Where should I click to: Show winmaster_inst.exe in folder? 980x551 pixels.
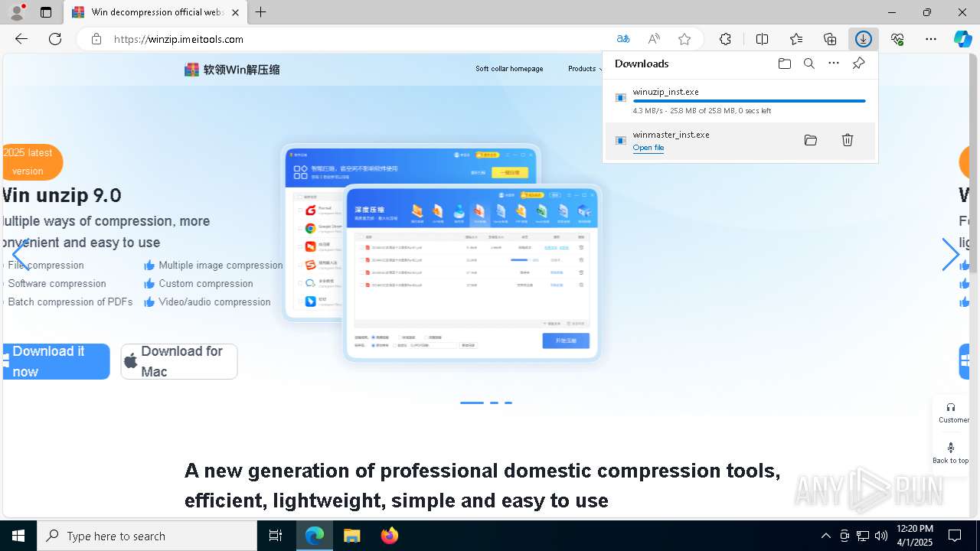click(811, 140)
